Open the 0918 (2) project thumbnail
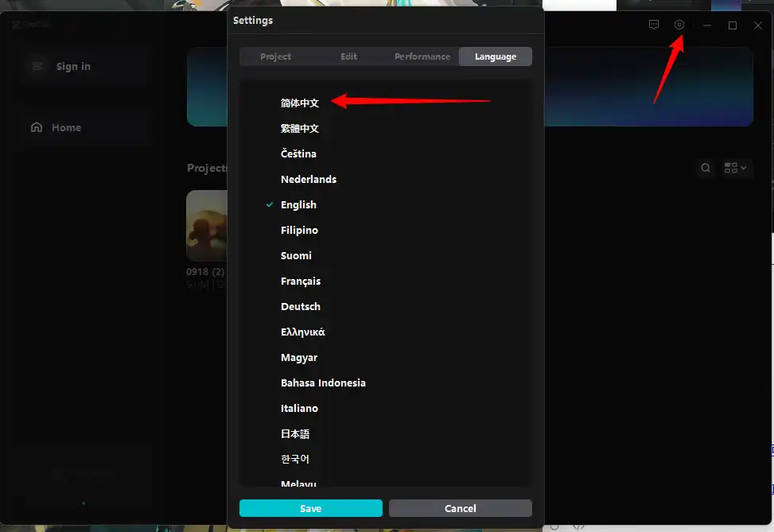This screenshot has width=774, height=532. (x=206, y=226)
